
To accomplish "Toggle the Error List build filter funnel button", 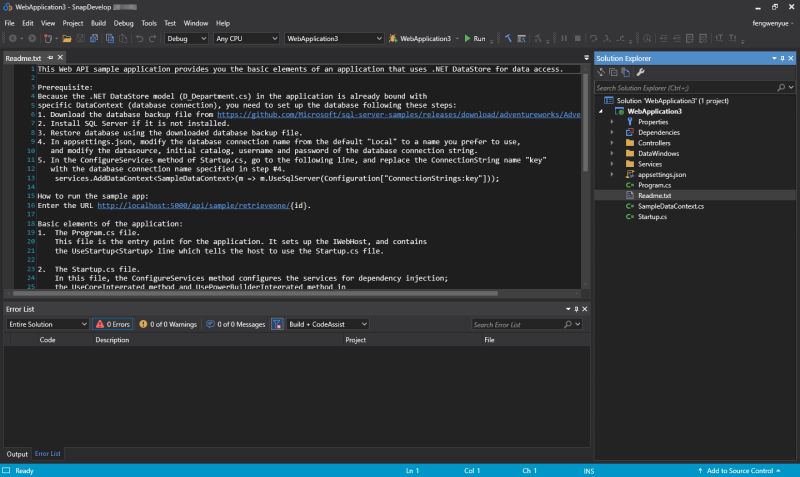I will coord(277,324).
